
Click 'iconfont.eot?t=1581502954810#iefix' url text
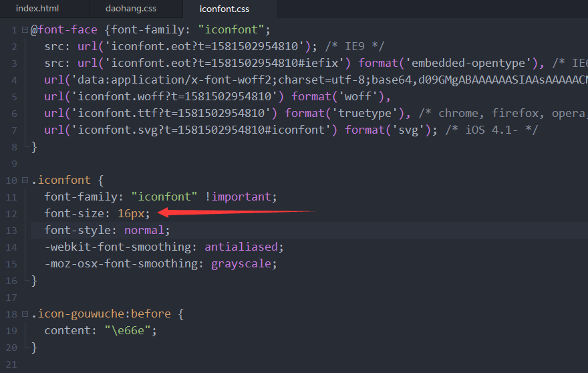click(225, 63)
